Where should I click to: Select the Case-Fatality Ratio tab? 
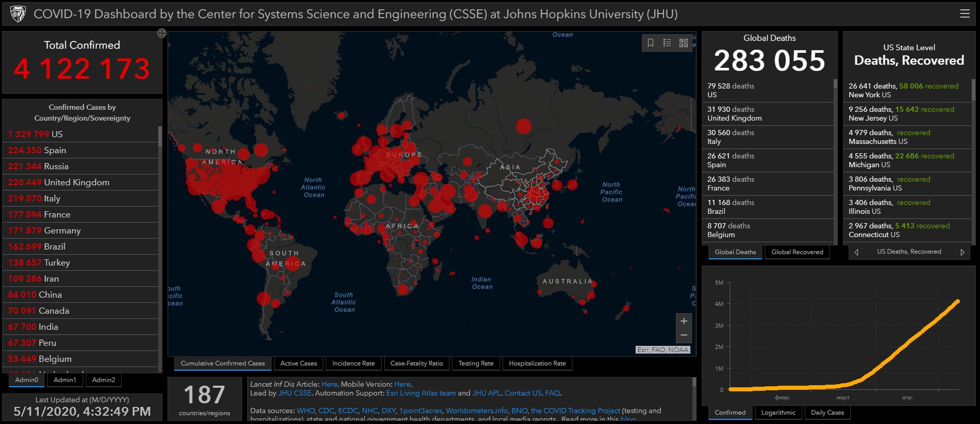[x=416, y=363]
